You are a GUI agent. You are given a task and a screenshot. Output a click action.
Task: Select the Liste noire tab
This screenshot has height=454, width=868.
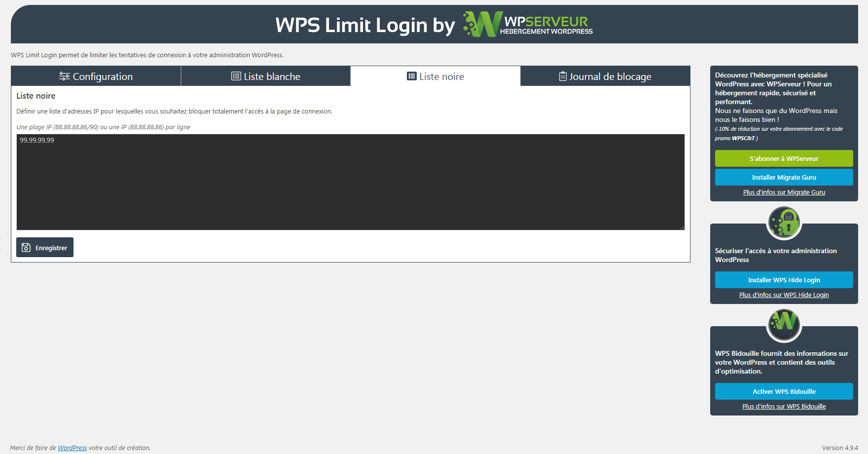(435, 76)
